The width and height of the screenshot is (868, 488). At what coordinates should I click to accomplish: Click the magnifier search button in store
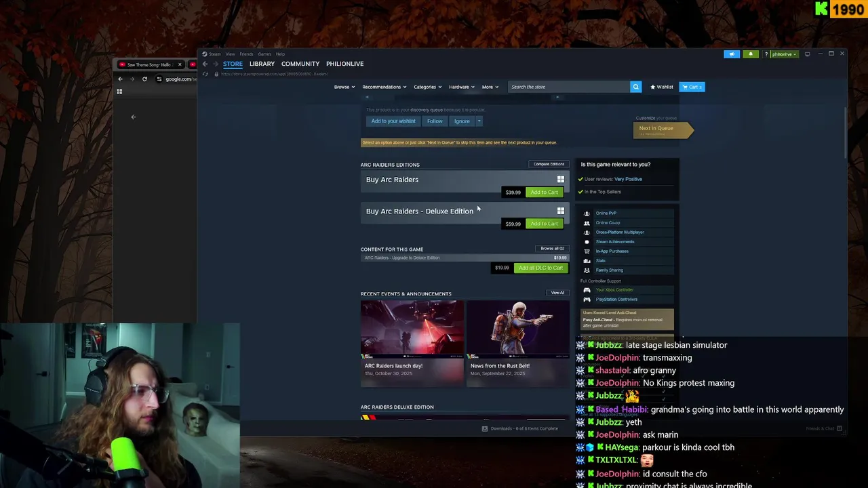(x=635, y=87)
